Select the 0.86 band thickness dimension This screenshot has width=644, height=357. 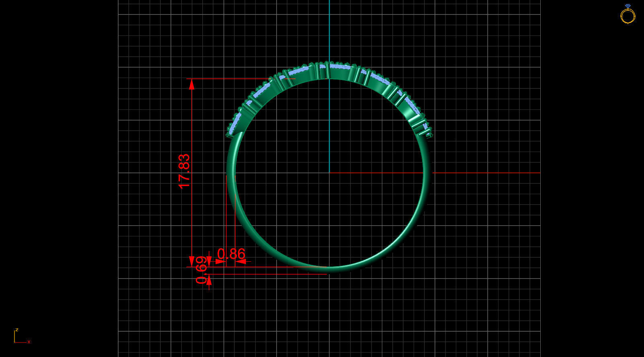coord(231,254)
